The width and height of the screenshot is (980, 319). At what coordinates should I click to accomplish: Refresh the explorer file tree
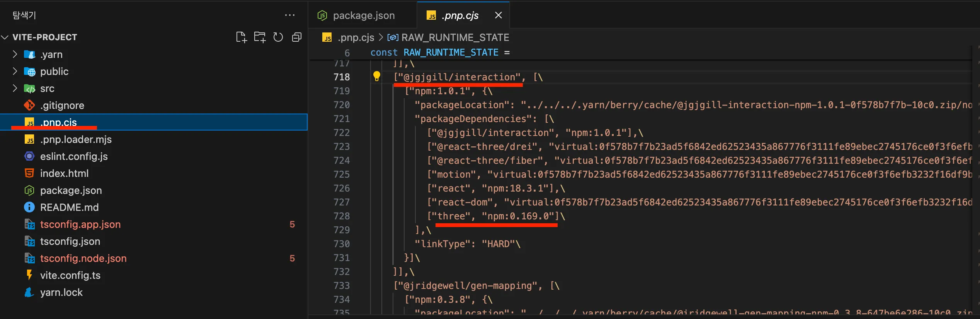(278, 37)
